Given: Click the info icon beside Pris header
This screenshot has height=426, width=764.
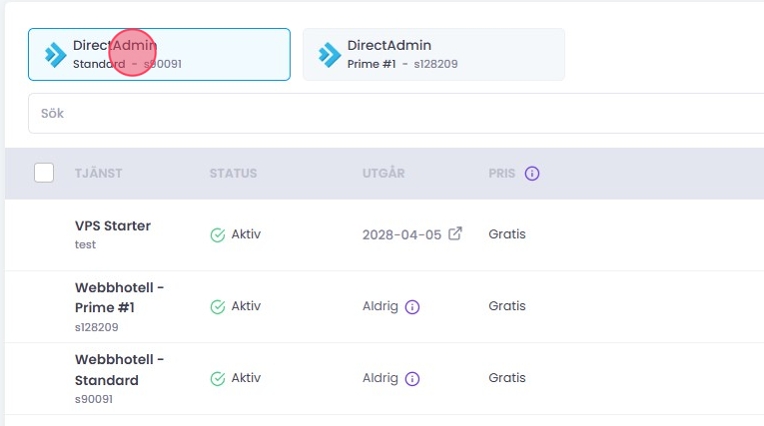Looking at the screenshot, I should [x=532, y=173].
